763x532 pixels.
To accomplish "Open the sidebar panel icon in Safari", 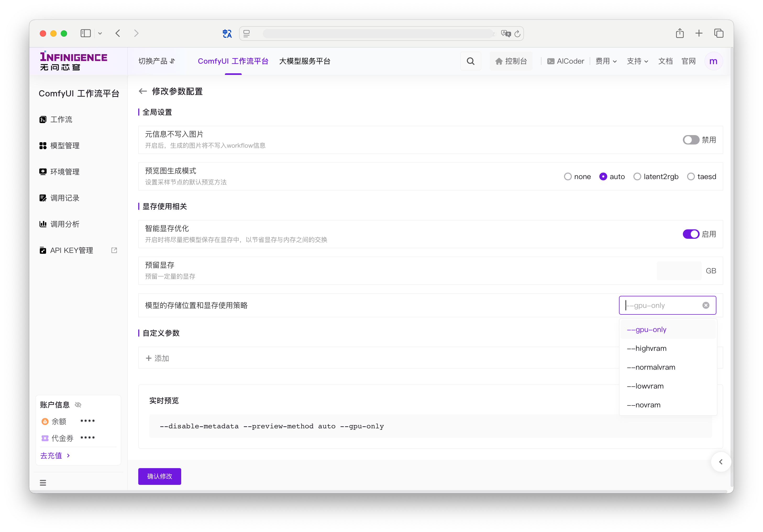I will 85,33.
